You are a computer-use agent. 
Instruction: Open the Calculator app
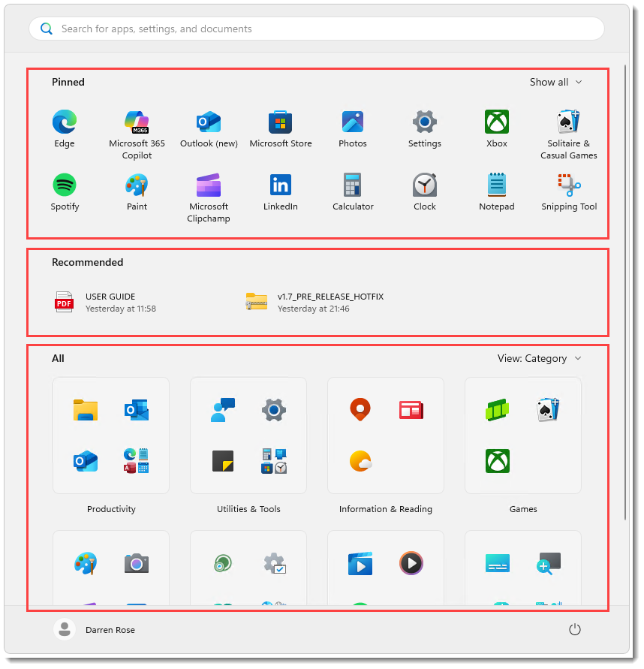click(x=352, y=185)
